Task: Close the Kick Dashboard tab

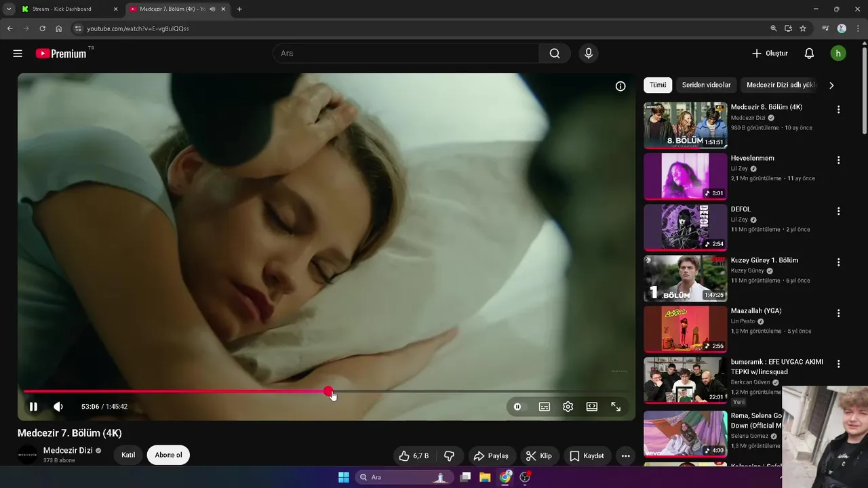Action: 115,9
